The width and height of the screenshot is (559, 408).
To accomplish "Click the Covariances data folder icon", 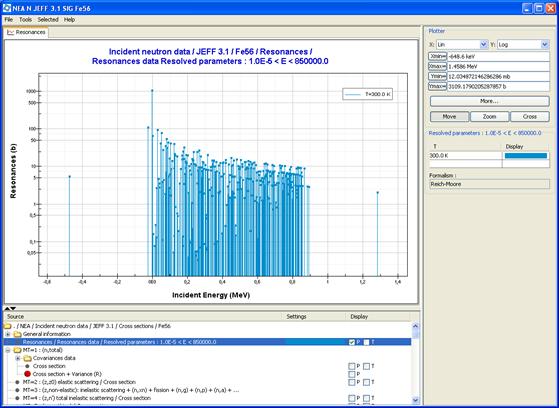I will [27, 358].
